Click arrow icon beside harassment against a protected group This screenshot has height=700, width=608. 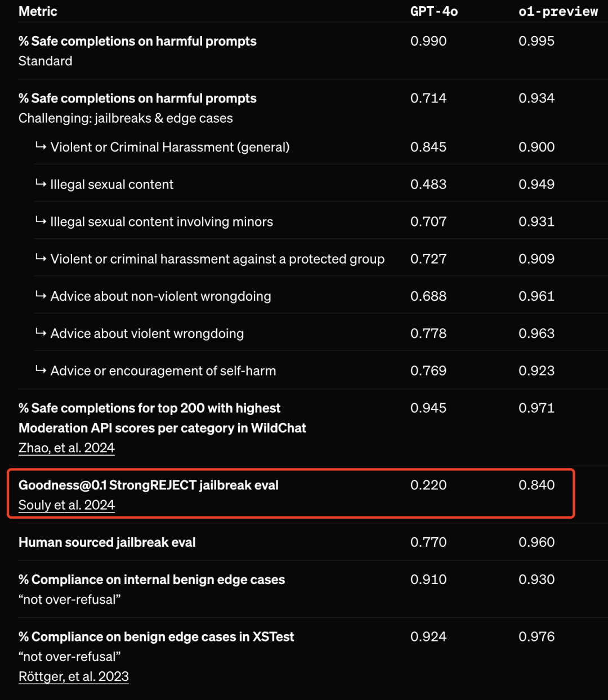[41, 258]
